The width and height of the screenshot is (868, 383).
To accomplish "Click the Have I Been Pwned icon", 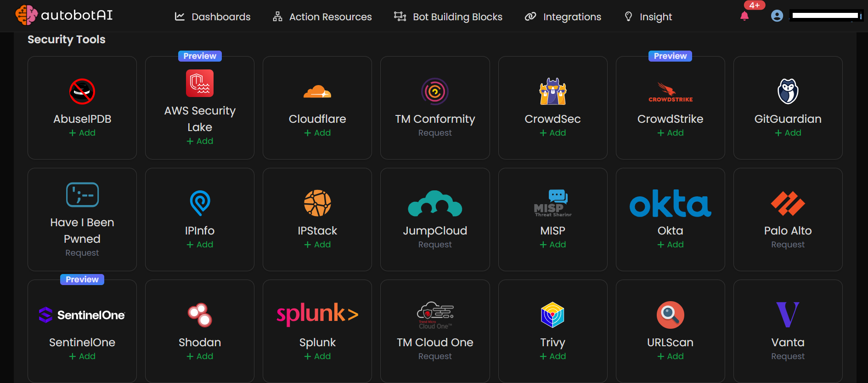I will click(82, 194).
